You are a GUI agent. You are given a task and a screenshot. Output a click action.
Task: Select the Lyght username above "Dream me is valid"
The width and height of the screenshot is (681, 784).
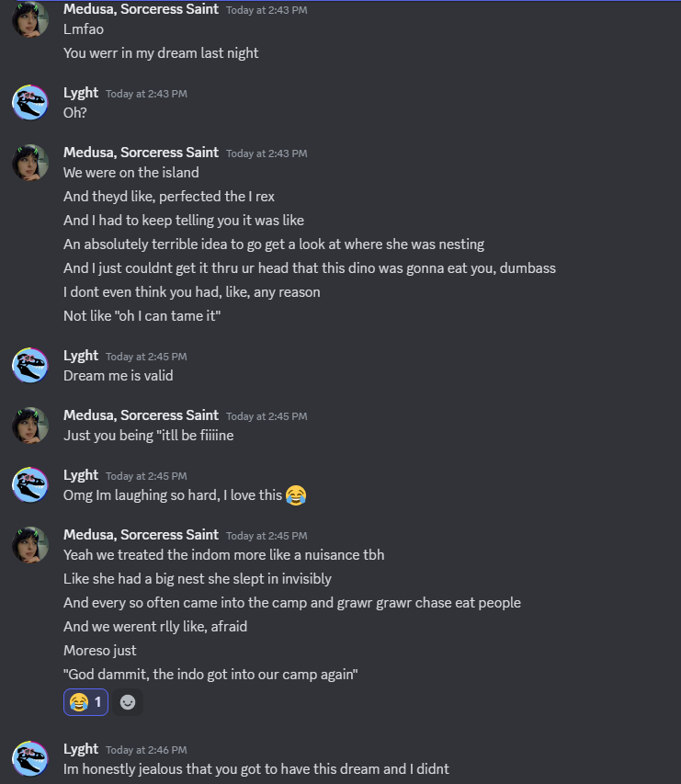click(81, 356)
